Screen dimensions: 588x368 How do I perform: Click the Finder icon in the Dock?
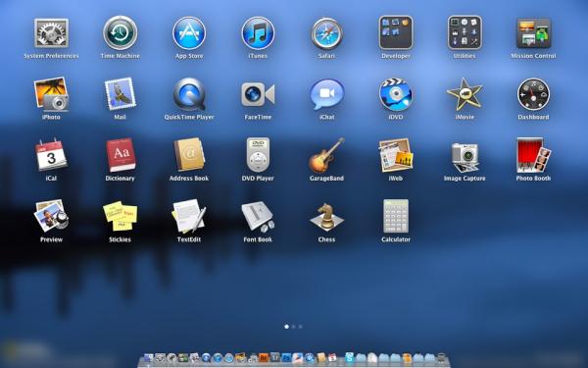pyautogui.click(x=149, y=358)
